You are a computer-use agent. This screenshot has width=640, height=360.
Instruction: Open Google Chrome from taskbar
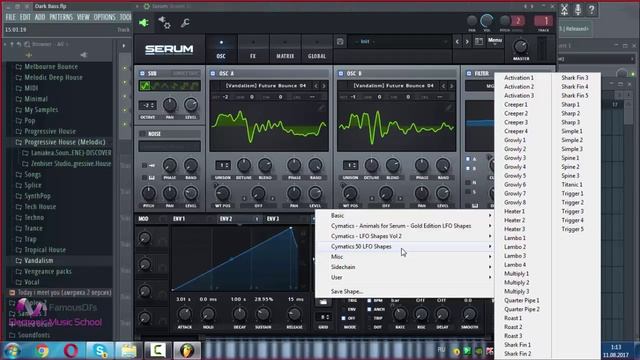pyautogui.click(x=42, y=351)
